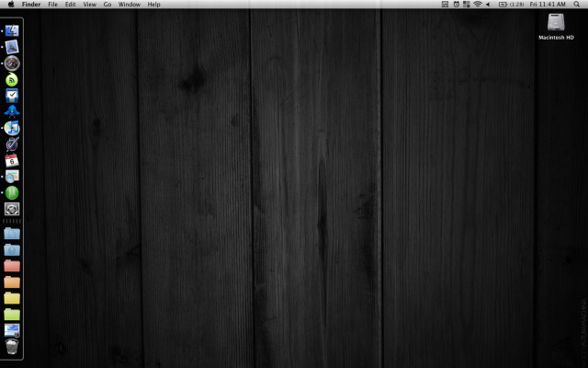Open the Window menu
This screenshot has width=588, height=368.
click(x=130, y=5)
